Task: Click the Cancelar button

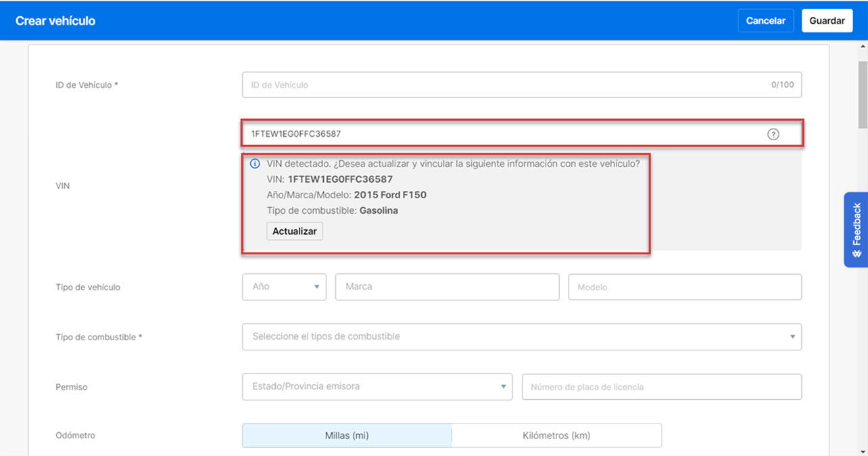Action: point(766,20)
